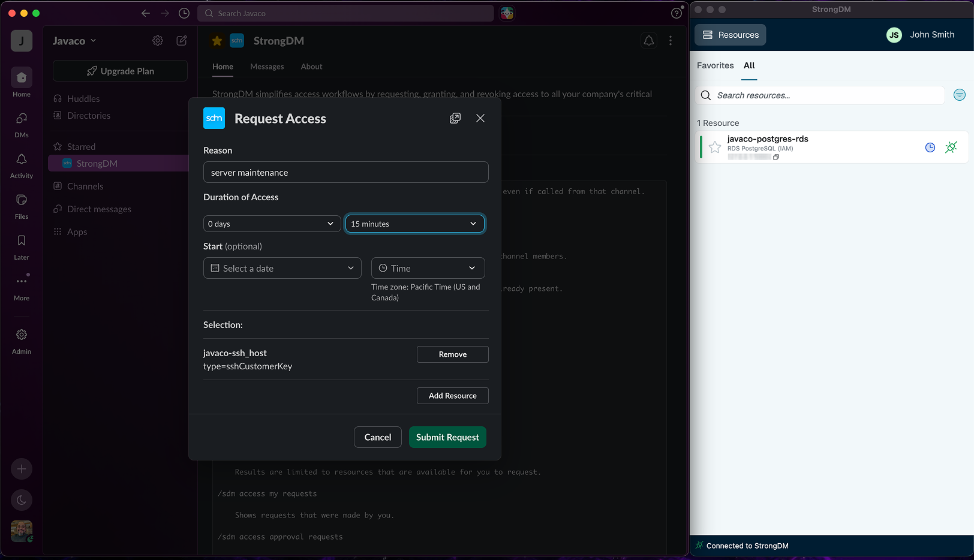Click John Smith user name
The width and height of the screenshot is (974, 560).
pos(932,35)
